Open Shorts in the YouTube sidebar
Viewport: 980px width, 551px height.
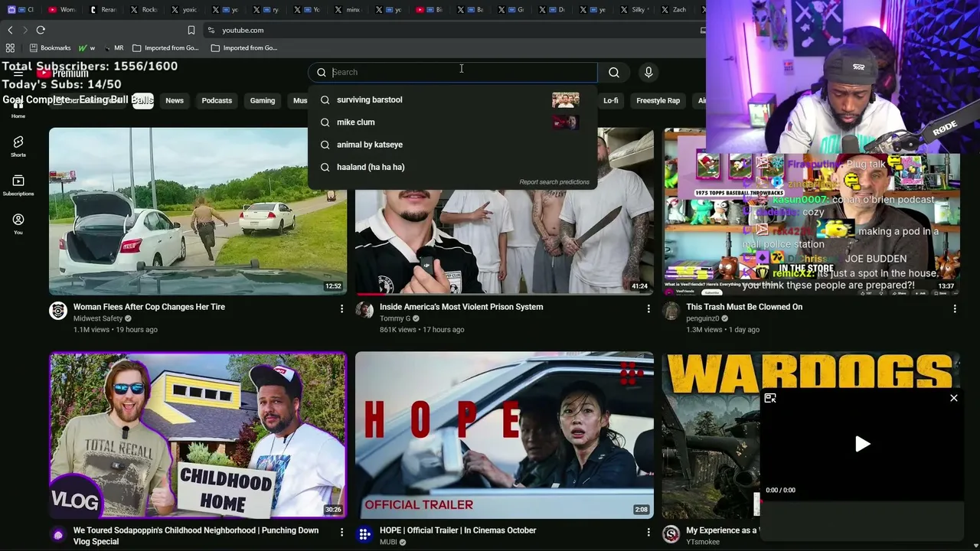coord(18,146)
